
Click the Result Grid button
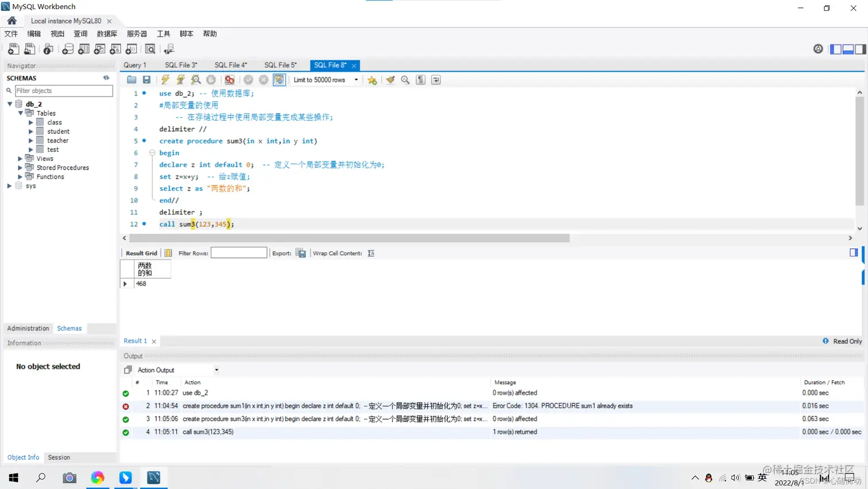[141, 253]
